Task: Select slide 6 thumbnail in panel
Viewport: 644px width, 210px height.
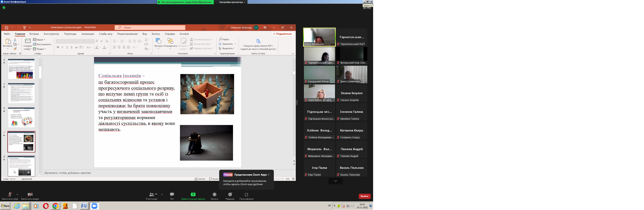Action: (21, 117)
